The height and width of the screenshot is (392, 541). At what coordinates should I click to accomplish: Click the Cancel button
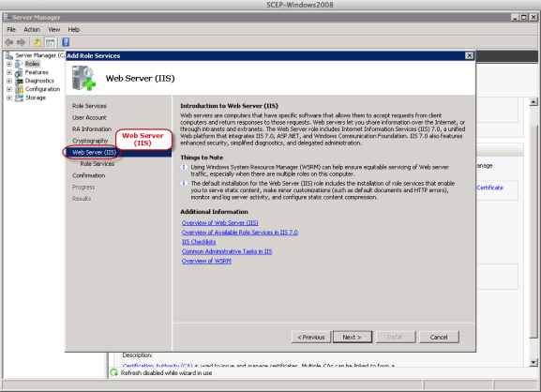[439, 337]
